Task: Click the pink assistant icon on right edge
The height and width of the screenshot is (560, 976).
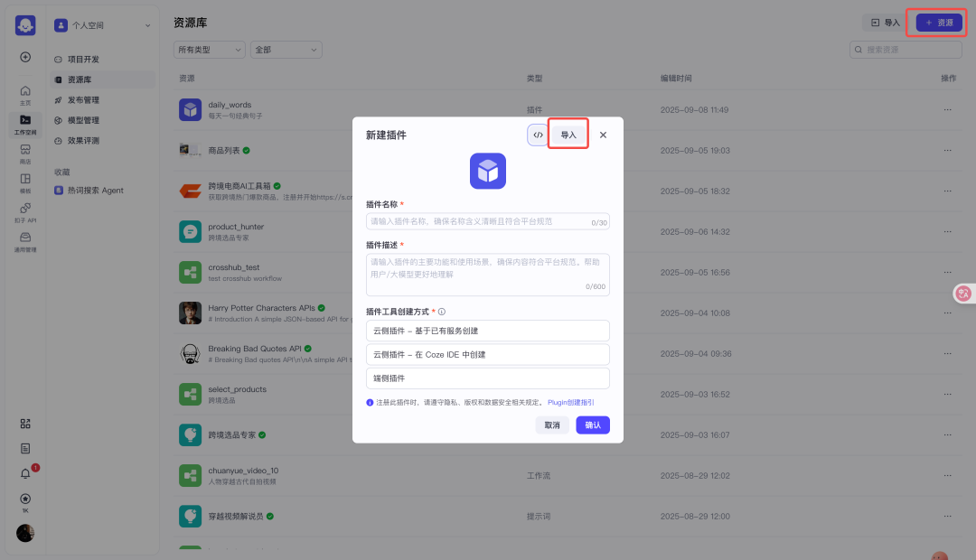Action: tap(963, 294)
